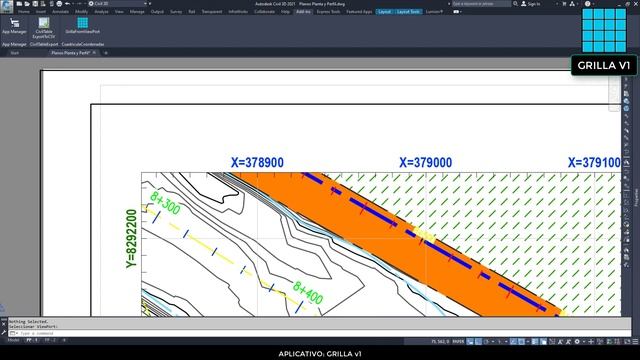Image resolution: width=640 pixels, height=360 pixels.
Task: Open the Survey ribbon tab
Action: click(176, 12)
